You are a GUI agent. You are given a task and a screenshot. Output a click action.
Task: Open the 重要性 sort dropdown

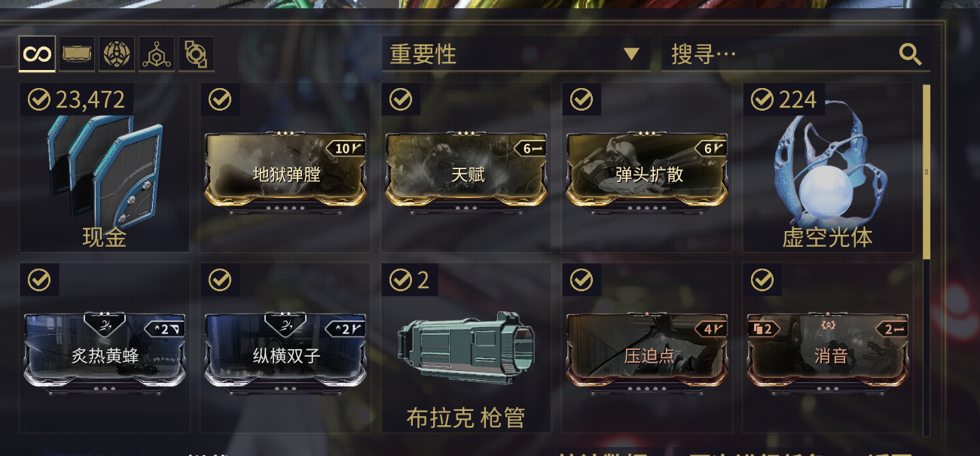pyautogui.click(x=516, y=54)
